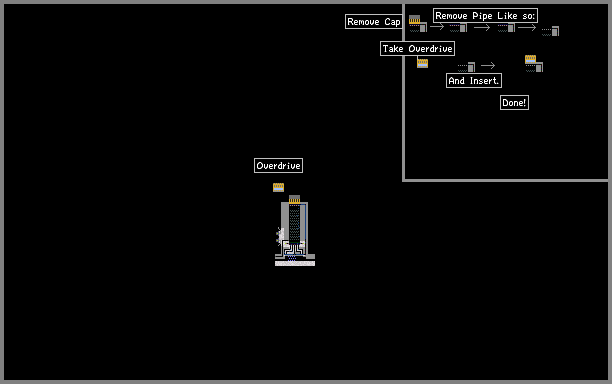
Task: Click the 'And Insert.' sign
Action: click(474, 80)
